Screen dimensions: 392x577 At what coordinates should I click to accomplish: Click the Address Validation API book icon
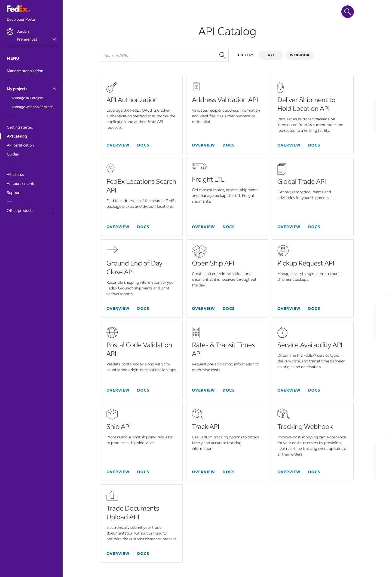point(196,86)
